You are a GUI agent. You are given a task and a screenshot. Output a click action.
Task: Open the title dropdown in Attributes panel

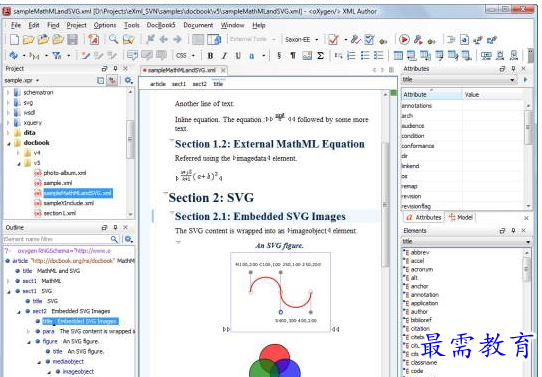[x=459, y=79]
